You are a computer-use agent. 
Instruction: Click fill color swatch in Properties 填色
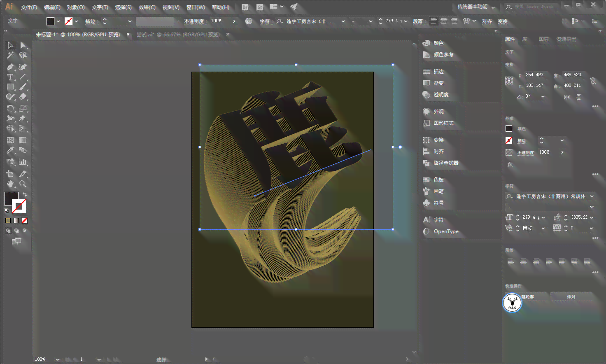[509, 128]
